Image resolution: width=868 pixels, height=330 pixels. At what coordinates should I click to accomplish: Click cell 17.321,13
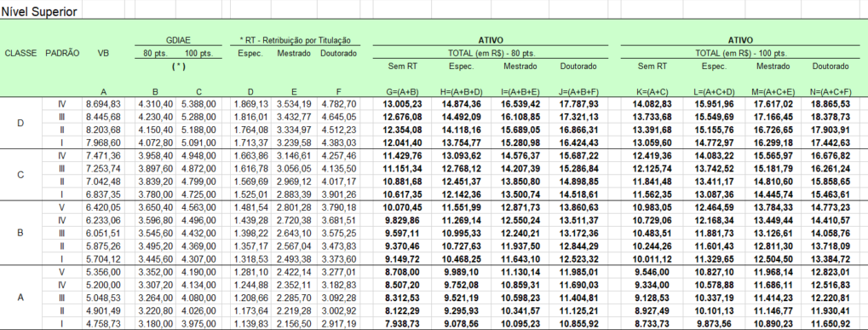pyautogui.click(x=579, y=117)
